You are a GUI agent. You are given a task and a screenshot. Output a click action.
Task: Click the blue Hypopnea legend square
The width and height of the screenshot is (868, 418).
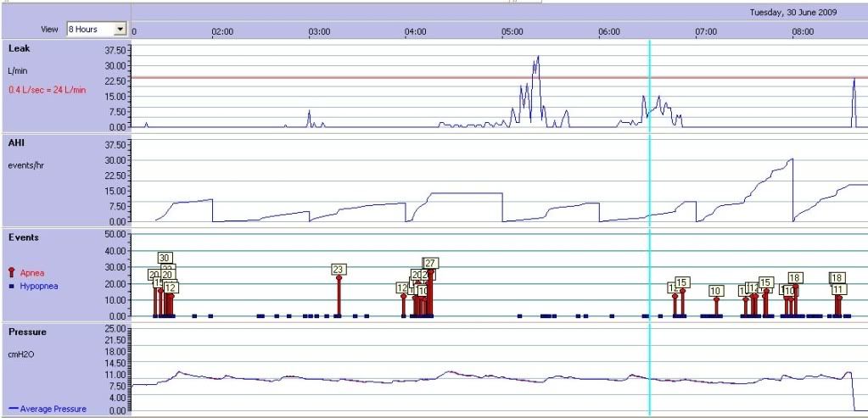coord(11,287)
